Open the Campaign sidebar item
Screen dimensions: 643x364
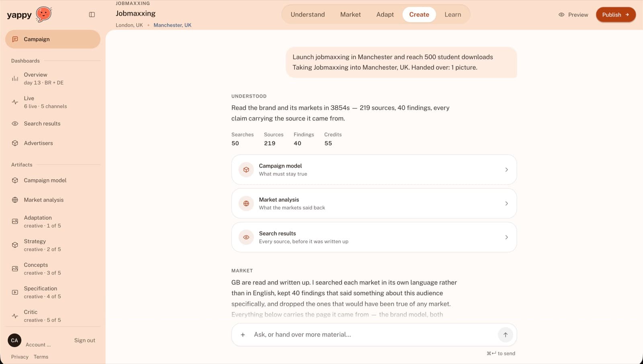53,39
